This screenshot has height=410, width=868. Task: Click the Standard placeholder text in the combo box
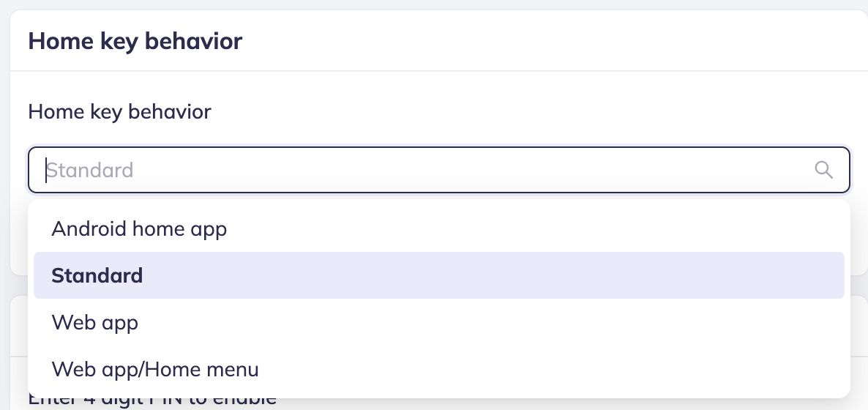(x=90, y=171)
